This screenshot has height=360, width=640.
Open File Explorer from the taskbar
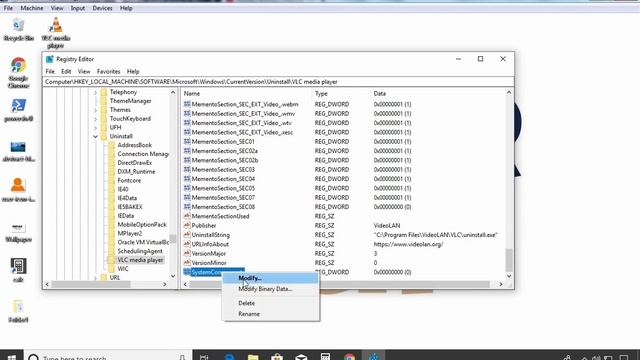[253, 357]
